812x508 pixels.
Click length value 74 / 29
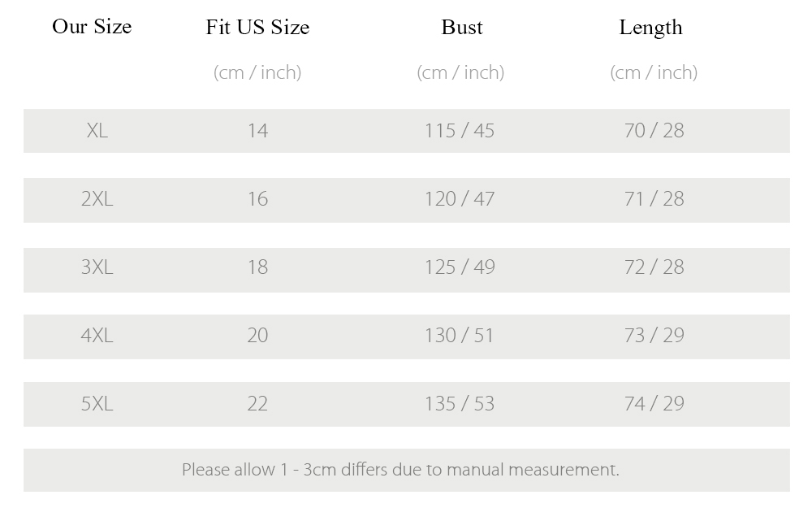coord(654,404)
